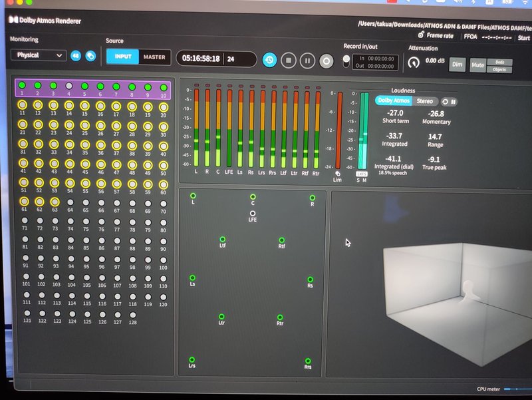Click the record transport icon
This screenshot has height=400, width=532.
point(325,61)
